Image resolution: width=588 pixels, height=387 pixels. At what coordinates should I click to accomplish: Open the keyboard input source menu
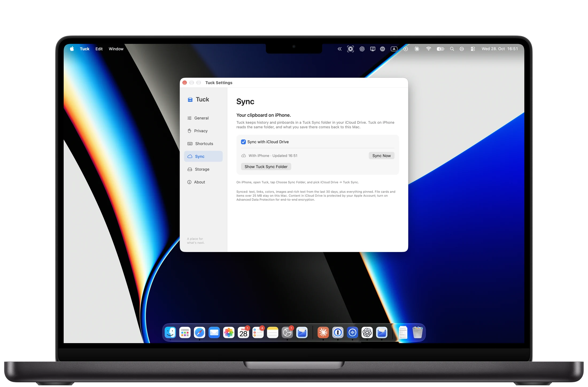coord(394,49)
